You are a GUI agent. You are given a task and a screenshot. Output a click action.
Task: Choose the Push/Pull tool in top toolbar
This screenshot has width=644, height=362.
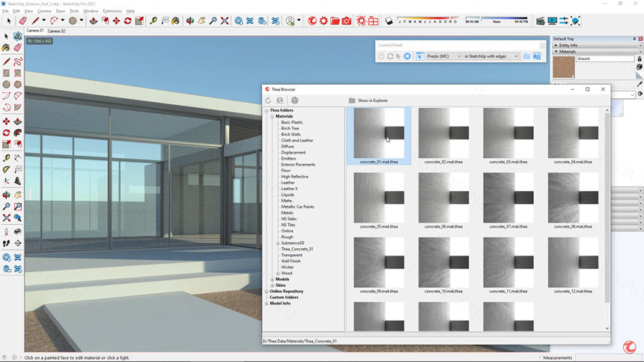[94, 20]
